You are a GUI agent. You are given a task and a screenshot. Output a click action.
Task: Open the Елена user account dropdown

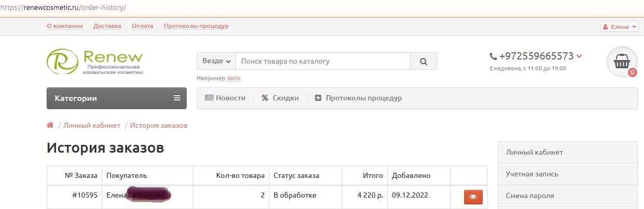(619, 27)
